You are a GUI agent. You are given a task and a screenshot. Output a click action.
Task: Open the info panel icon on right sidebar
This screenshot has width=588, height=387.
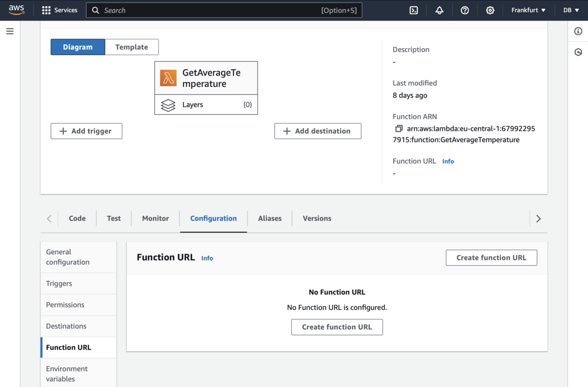click(578, 31)
